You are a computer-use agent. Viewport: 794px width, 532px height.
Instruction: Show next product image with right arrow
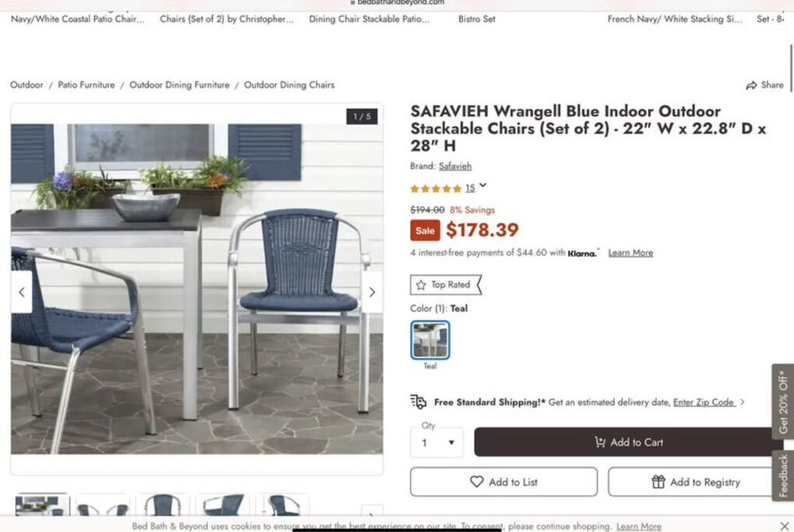372,292
